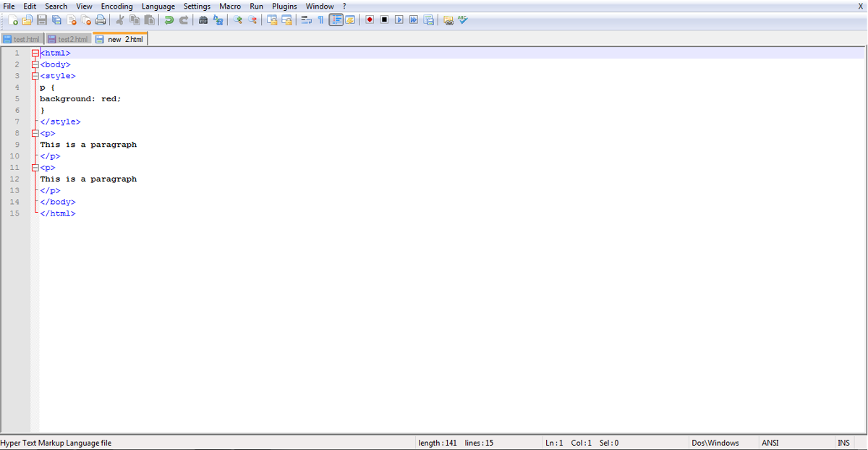The height and width of the screenshot is (450, 868).
Task: Open an existing file
Action: [x=27, y=20]
